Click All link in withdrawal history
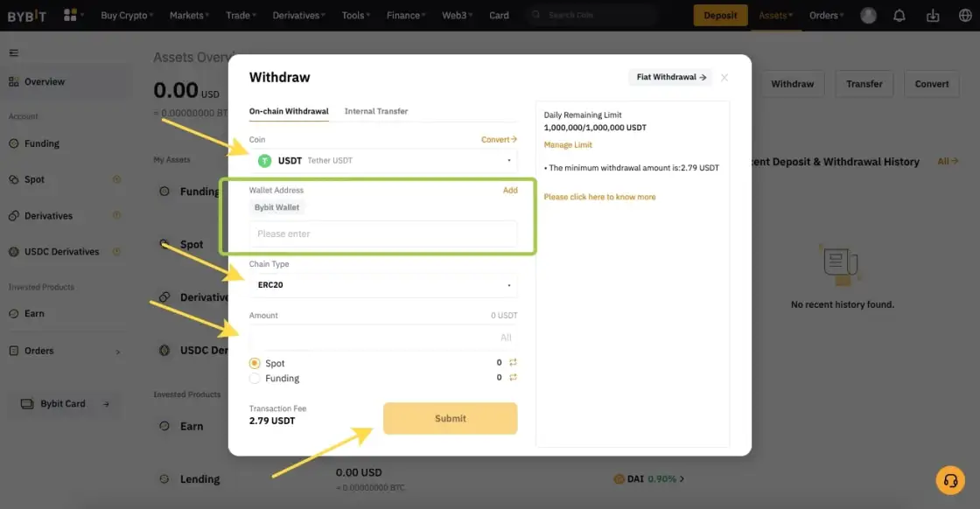980x509 pixels. [948, 161]
